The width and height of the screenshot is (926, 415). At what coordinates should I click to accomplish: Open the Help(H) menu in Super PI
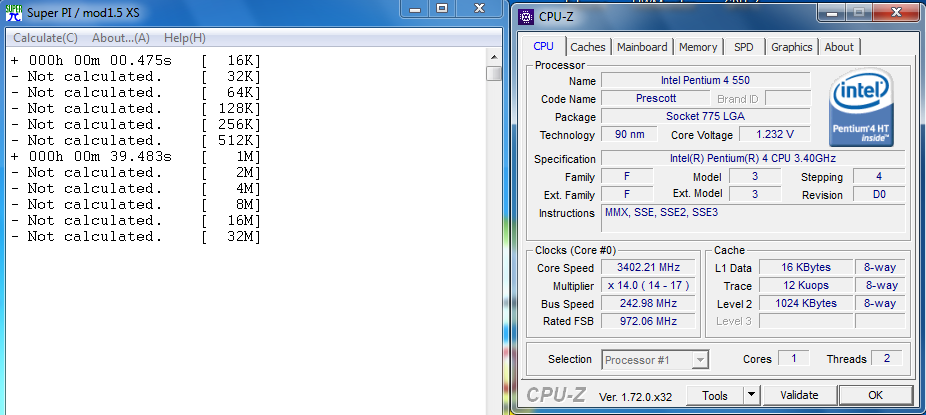pyautogui.click(x=185, y=38)
